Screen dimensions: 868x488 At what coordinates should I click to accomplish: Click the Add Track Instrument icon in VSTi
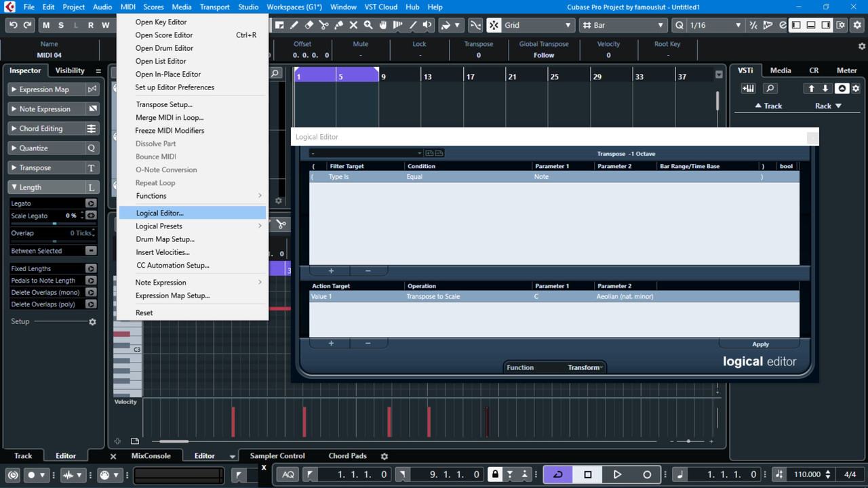click(749, 88)
